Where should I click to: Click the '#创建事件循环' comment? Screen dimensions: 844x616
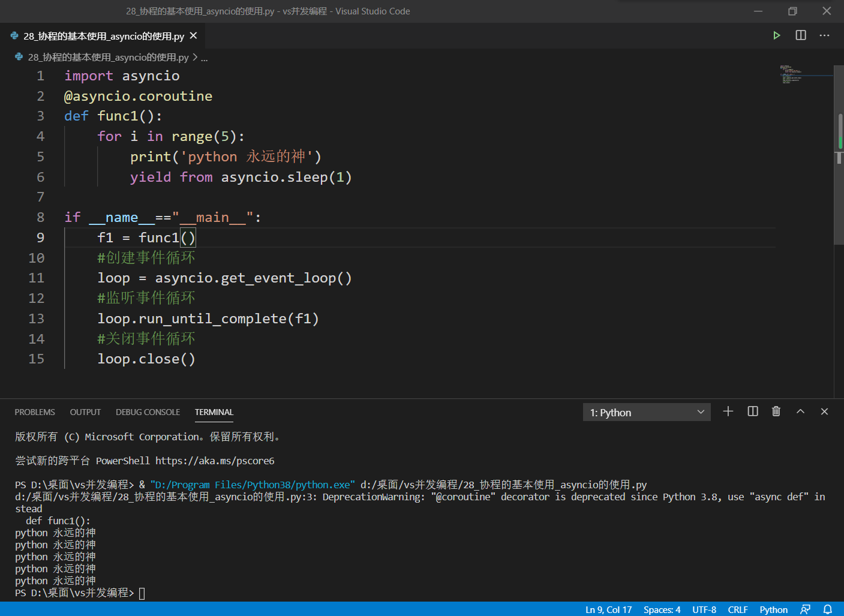coord(146,258)
